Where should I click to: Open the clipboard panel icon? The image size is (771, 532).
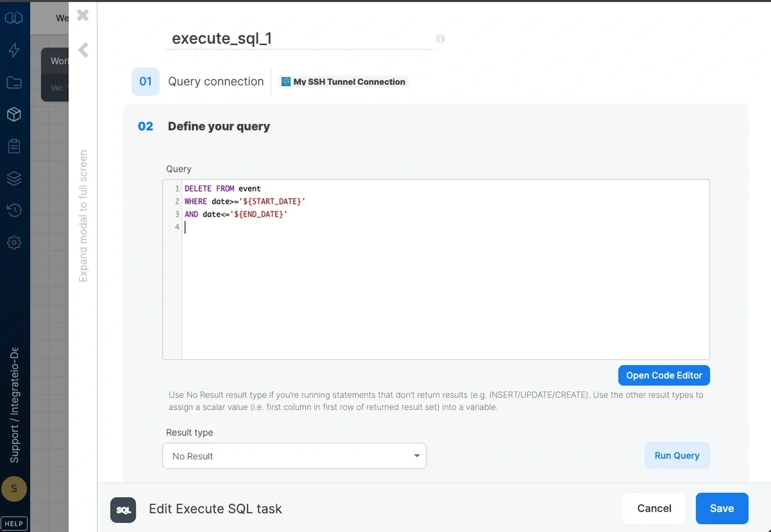[14, 146]
